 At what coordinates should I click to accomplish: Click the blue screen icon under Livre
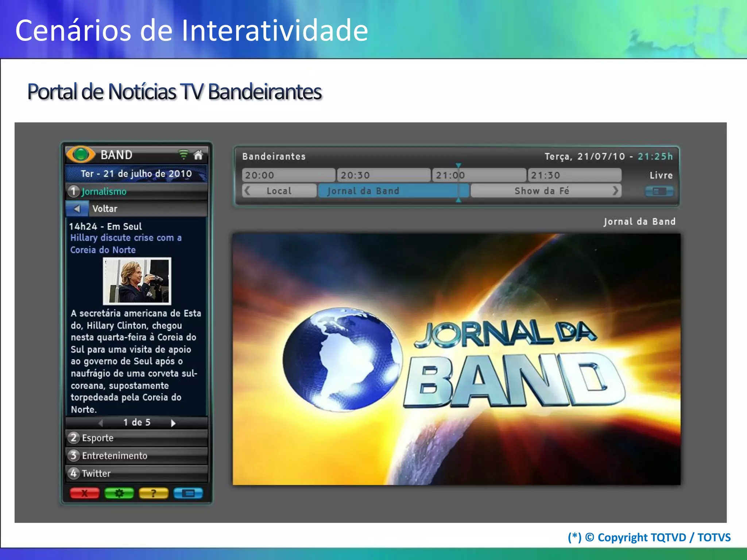pyautogui.click(x=659, y=191)
